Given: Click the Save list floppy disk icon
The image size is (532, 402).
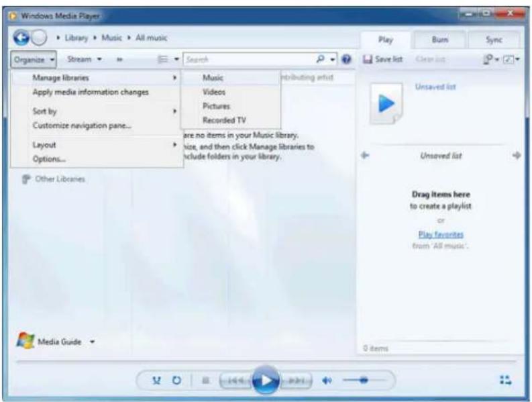Looking at the screenshot, I should [368, 60].
